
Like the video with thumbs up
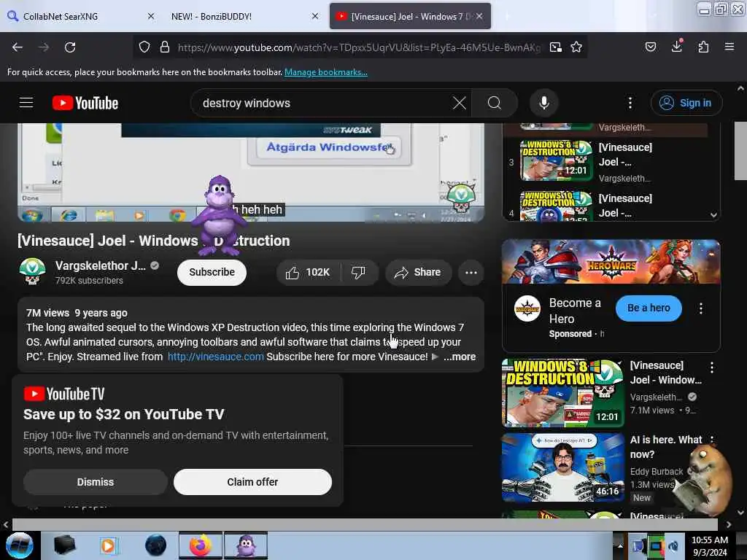pyautogui.click(x=308, y=273)
